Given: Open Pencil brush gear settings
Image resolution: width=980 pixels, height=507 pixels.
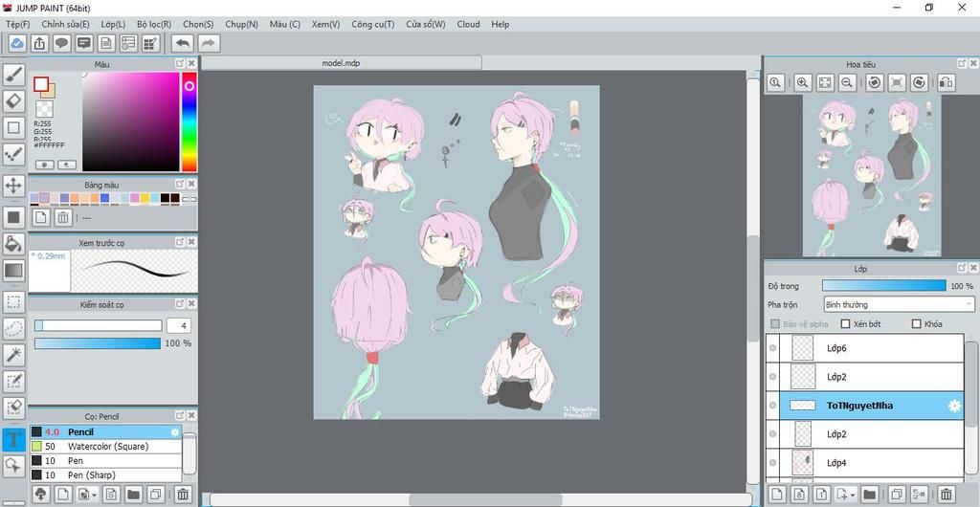Looking at the screenshot, I should tap(175, 432).
